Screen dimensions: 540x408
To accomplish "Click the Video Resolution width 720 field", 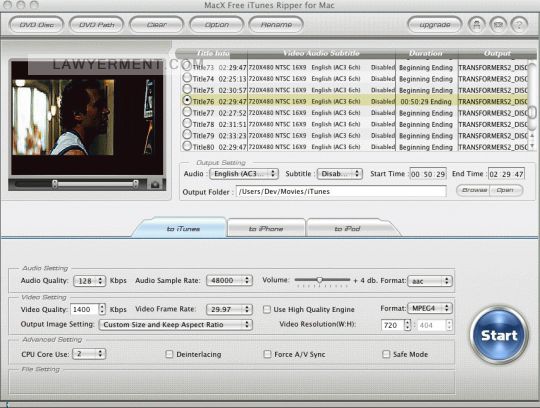I will [393, 325].
